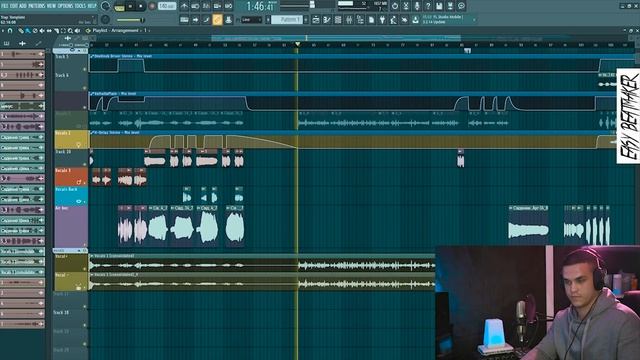Click the round record button
This screenshot has width=640, height=360.
coord(152,7)
